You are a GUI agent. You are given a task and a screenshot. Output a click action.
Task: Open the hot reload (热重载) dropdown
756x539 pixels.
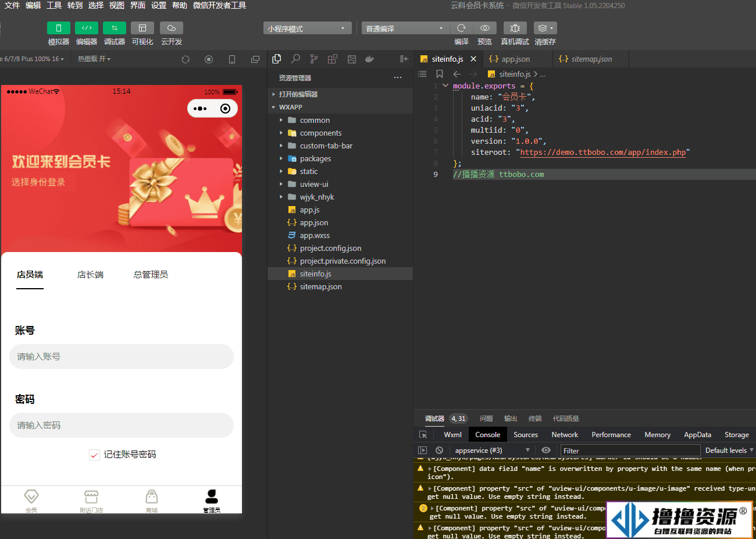click(94, 59)
